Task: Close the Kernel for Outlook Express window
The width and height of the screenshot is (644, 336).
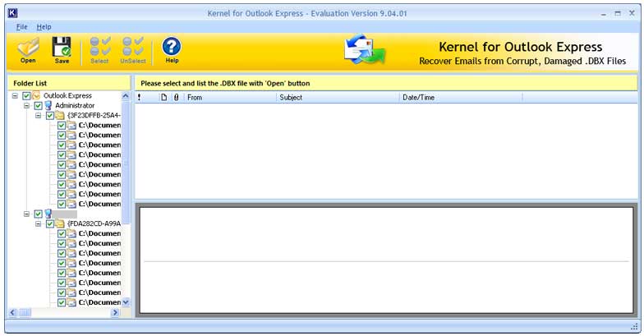Action: [x=632, y=13]
